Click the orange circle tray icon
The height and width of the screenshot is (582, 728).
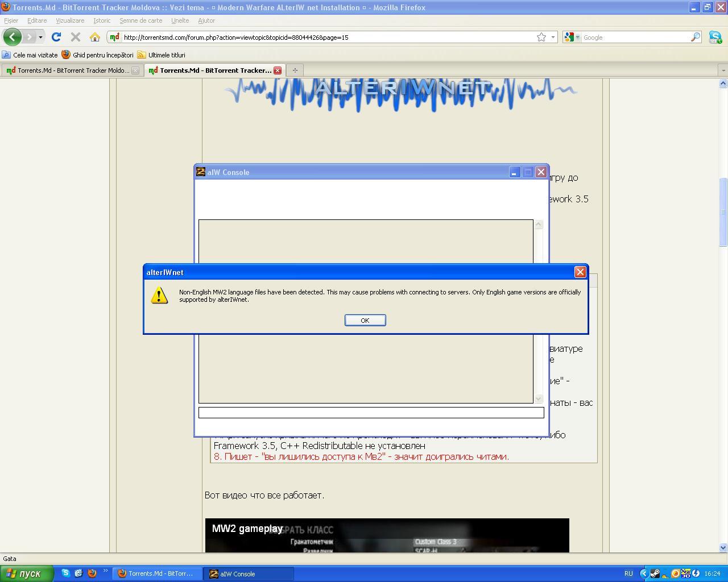(x=676, y=573)
